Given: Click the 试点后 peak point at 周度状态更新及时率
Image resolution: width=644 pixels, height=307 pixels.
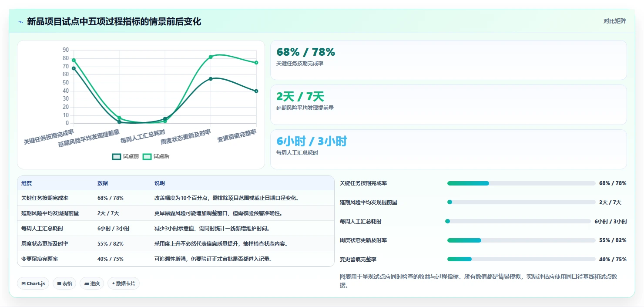Looking at the screenshot, I should 211,57.
